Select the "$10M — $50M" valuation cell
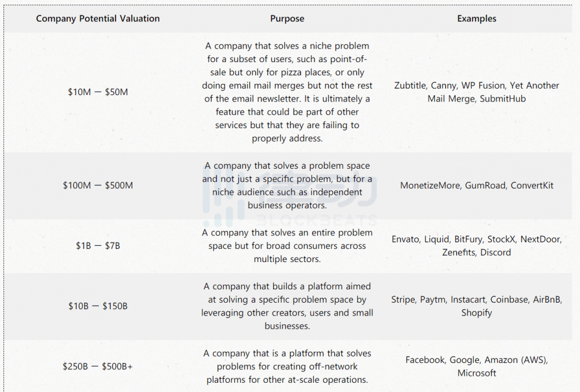Viewport: 580px width, 392px height. click(x=97, y=92)
